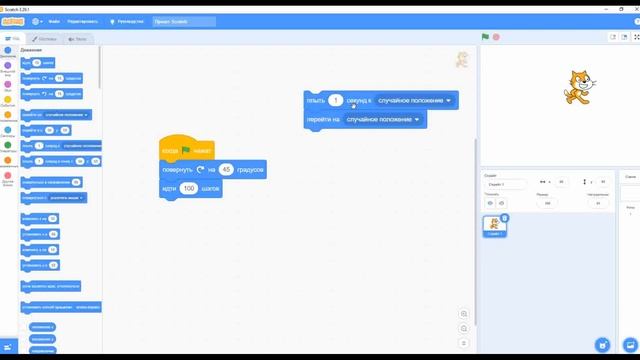640x360 pixels.
Task: Open the add extension button
Action: coord(9,347)
